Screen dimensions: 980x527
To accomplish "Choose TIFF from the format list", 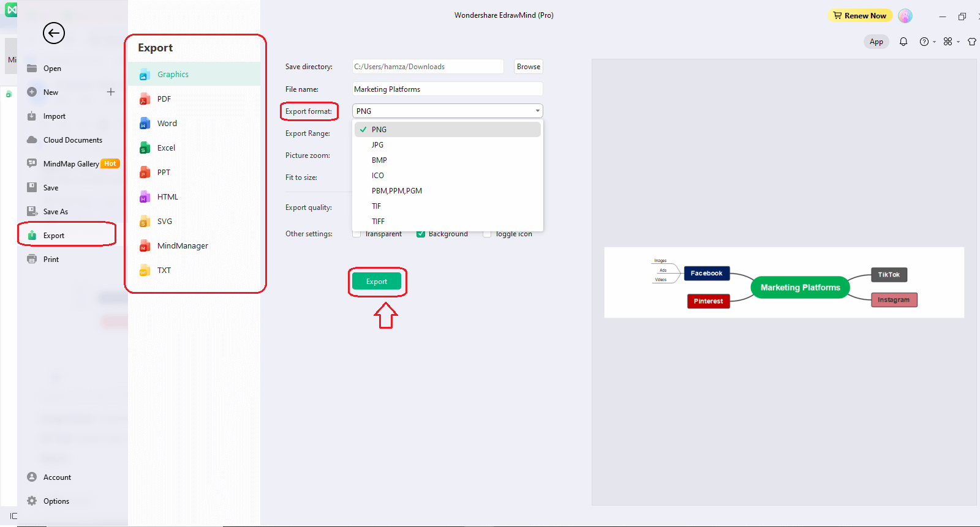I will pos(448,222).
